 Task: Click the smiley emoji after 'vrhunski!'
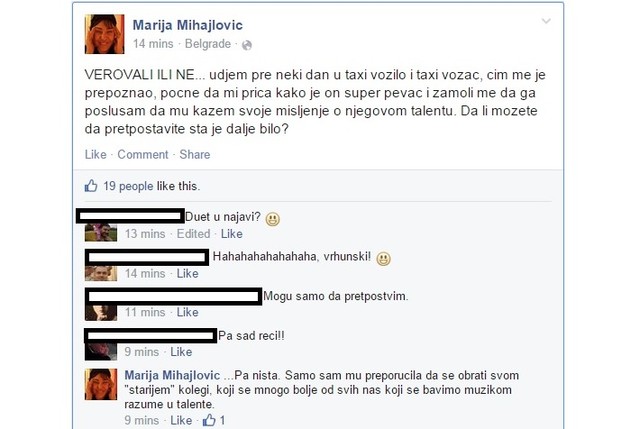pyautogui.click(x=383, y=258)
